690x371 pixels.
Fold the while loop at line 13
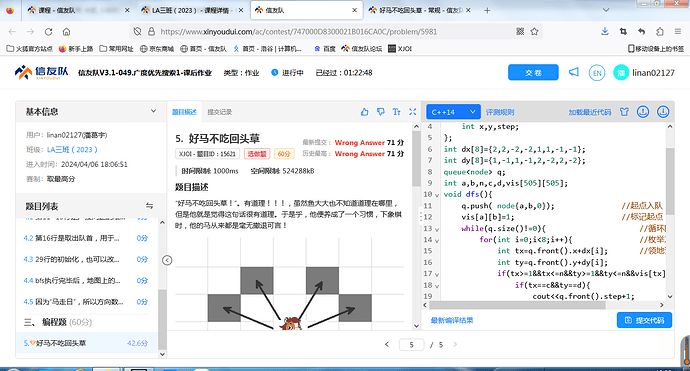[x=437, y=229]
